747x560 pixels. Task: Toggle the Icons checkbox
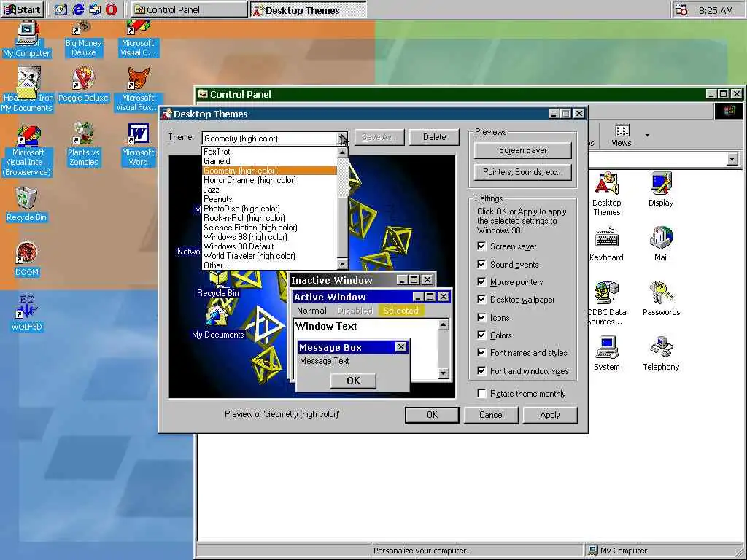(x=481, y=318)
